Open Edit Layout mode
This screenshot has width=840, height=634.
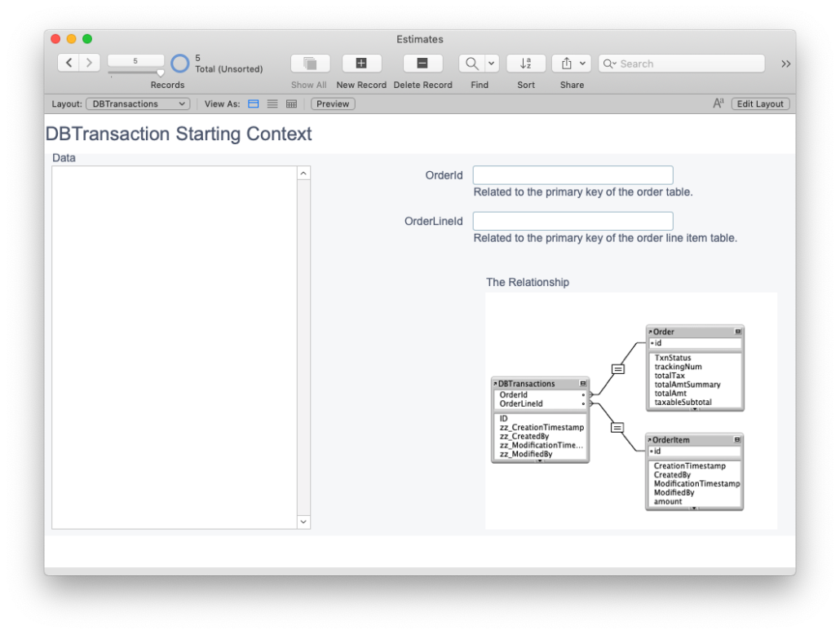pos(760,103)
